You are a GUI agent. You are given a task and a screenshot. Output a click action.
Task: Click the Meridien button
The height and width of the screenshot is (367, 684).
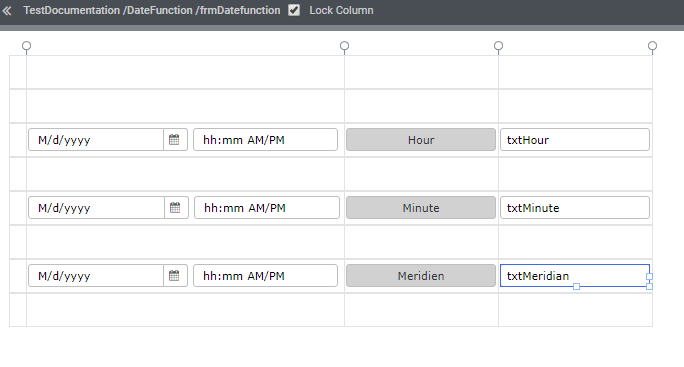coord(421,276)
